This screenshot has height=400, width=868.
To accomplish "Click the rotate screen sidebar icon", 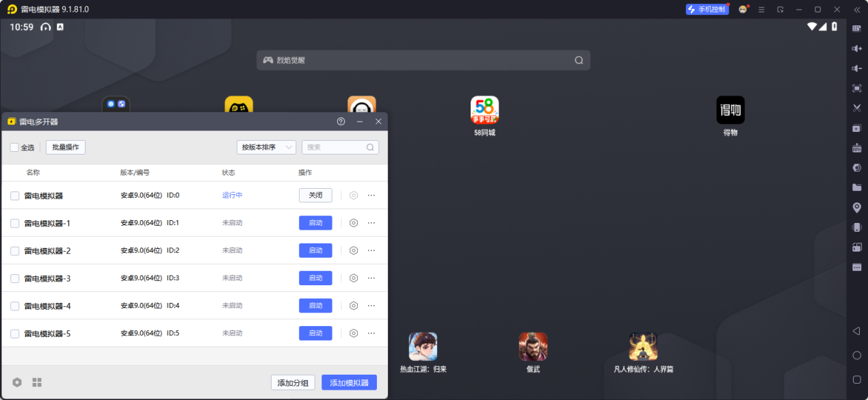I will 856,247.
